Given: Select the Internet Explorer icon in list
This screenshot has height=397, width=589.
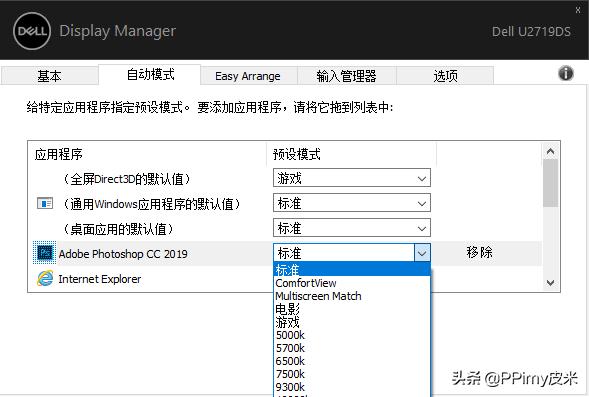Looking at the screenshot, I should click(x=45, y=278).
